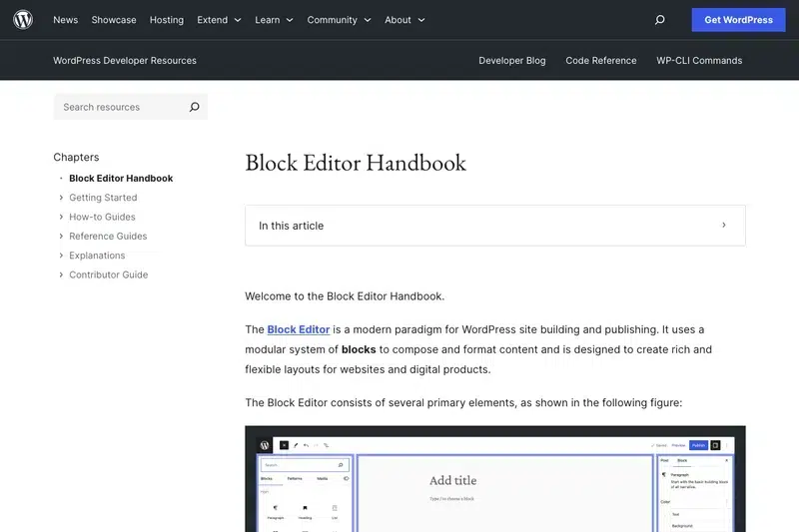The image size is (799, 532).
Task: Open the Explanations chapter link
Action: coord(97,256)
